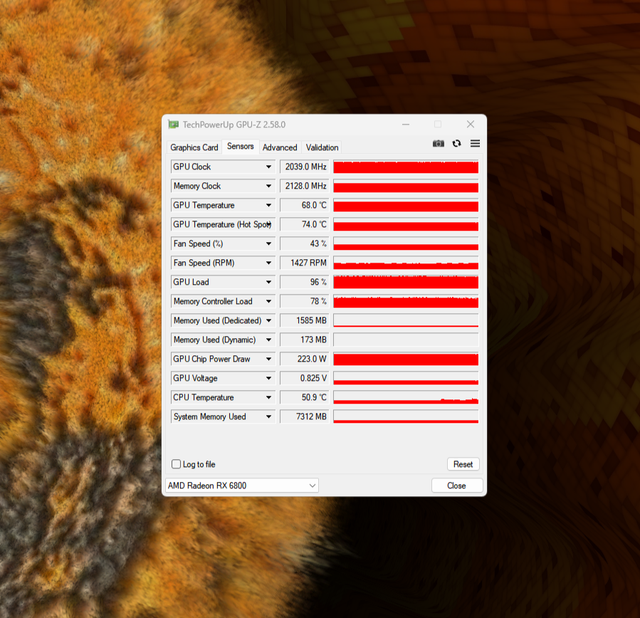
Task: Click the 0.825 V voltage value
Action: [x=304, y=378]
